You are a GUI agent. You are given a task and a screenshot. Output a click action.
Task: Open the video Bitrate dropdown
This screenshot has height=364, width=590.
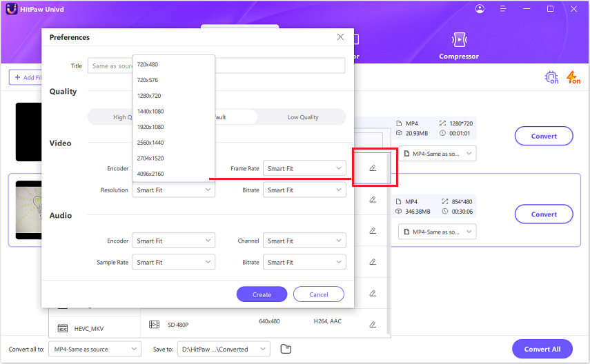click(304, 190)
